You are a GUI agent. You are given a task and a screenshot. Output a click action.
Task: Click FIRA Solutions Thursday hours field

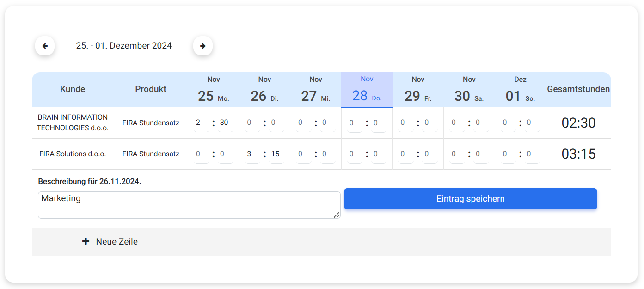coord(355,154)
